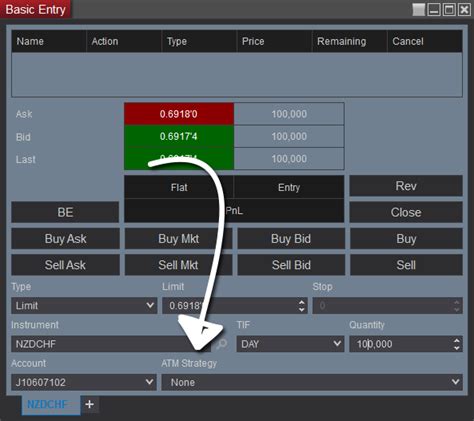The image size is (474, 421).
Task: Click the add new tab plus icon
Action: (x=89, y=404)
